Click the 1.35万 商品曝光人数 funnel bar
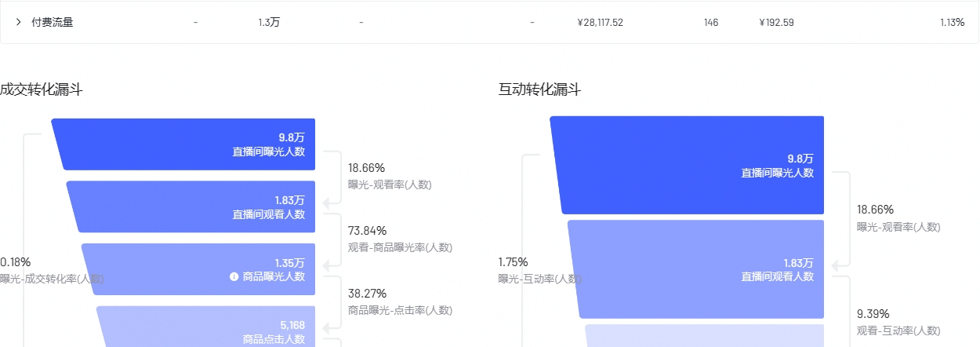This screenshot has width=980, height=347. click(x=198, y=269)
